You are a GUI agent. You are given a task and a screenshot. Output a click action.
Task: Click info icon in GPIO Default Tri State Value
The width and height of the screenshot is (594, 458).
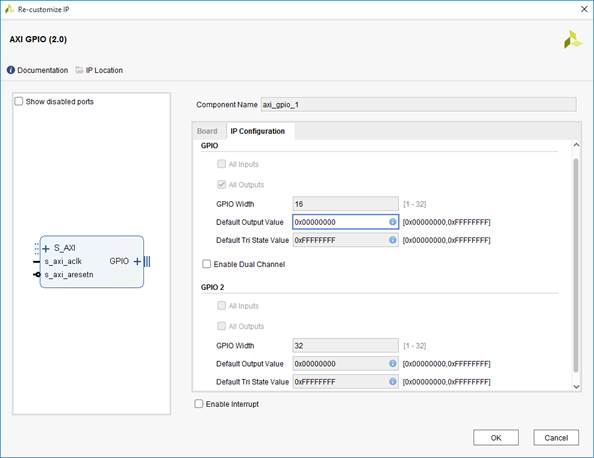393,240
